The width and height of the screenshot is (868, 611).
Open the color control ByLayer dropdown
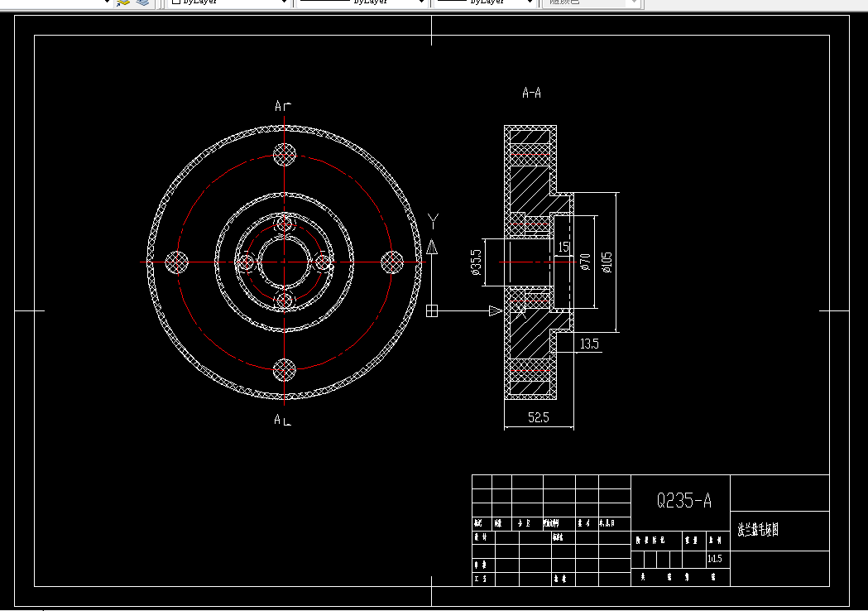pos(230,2)
